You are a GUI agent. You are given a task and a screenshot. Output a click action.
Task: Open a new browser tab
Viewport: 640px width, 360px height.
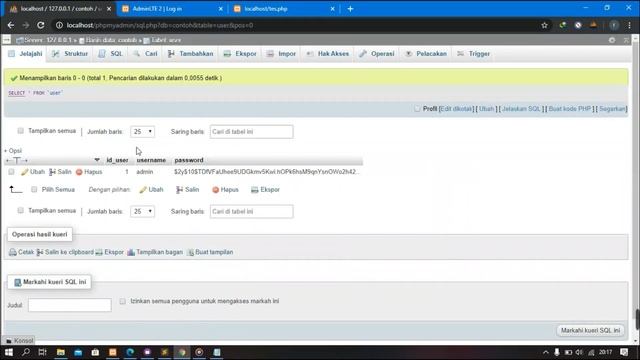[350, 9]
